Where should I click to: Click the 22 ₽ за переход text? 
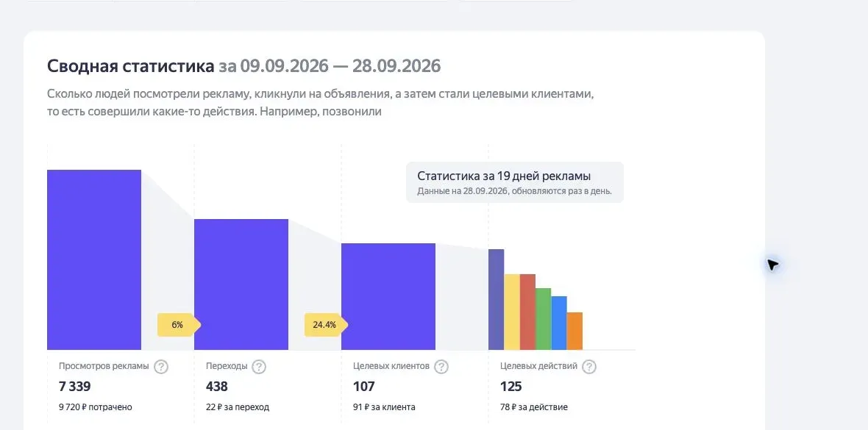click(x=238, y=407)
